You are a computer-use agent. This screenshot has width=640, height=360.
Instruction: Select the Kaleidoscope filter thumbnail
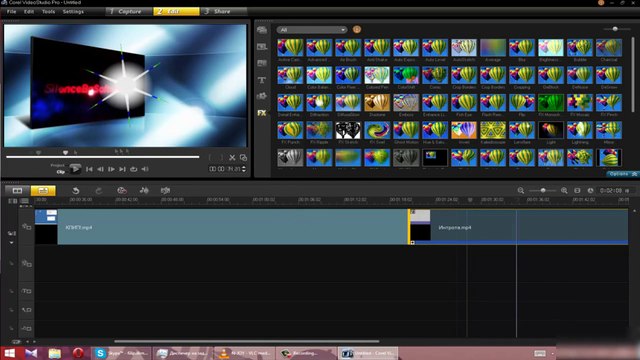493,131
